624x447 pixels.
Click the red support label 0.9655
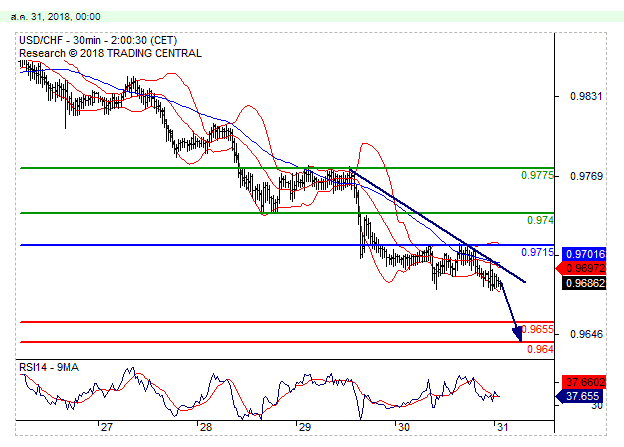[538, 329]
